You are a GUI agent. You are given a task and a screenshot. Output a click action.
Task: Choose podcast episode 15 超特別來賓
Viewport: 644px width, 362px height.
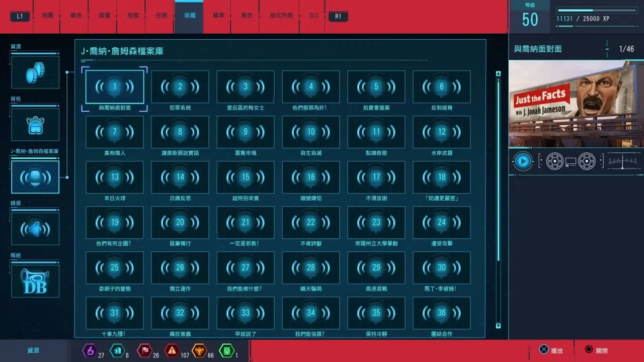[x=246, y=177]
